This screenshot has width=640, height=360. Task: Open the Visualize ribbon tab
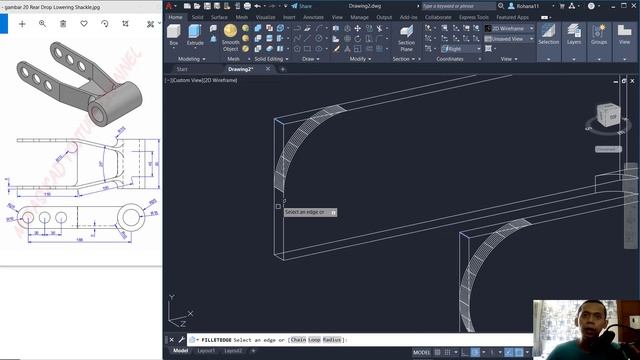[265, 17]
